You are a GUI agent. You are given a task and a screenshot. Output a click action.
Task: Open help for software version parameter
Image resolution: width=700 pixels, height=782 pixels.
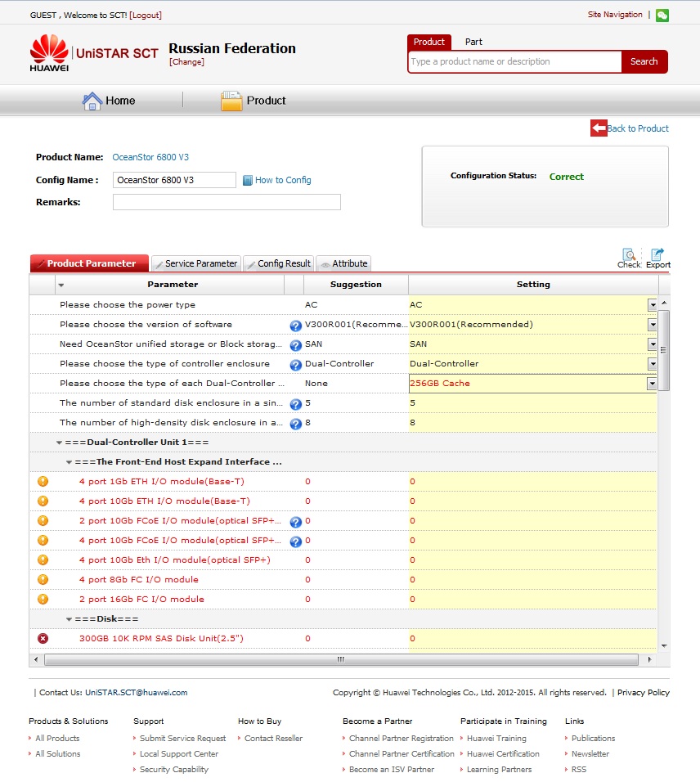point(296,326)
